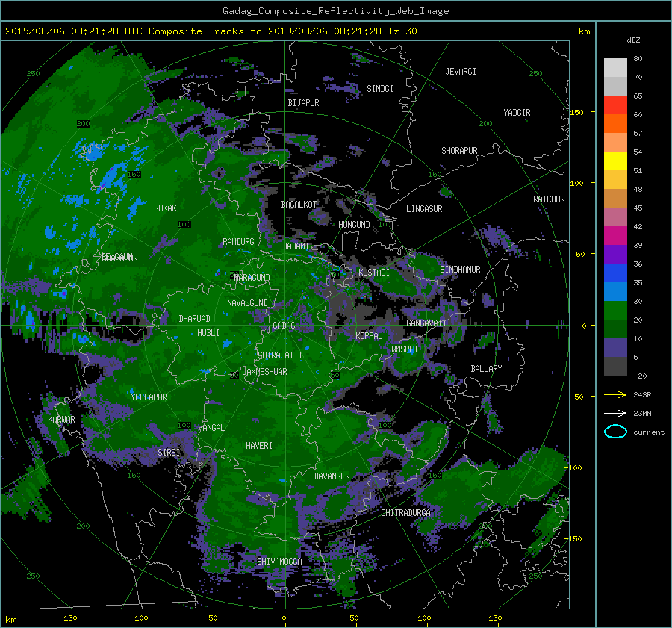Image resolution: width=672 pixels, height=628 pixels.
Task: Click the YELLAPUR city label
Action: pyautogui.click(x=149, y=397)
